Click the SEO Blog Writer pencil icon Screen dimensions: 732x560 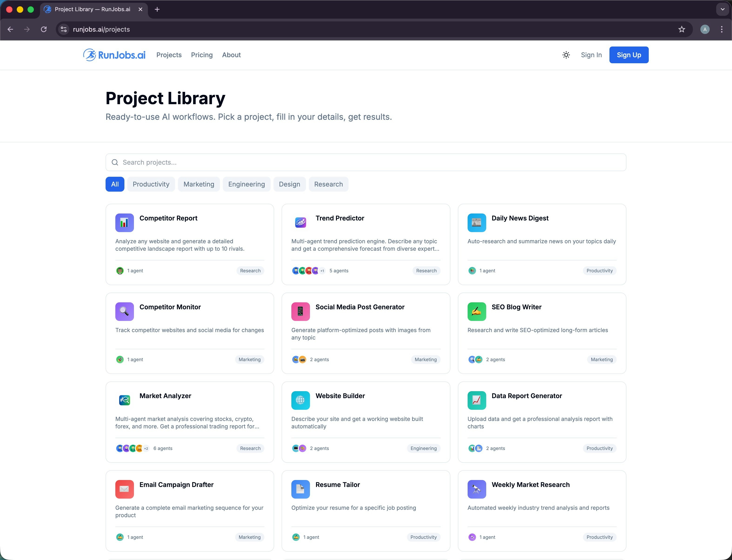pos(476,311)
